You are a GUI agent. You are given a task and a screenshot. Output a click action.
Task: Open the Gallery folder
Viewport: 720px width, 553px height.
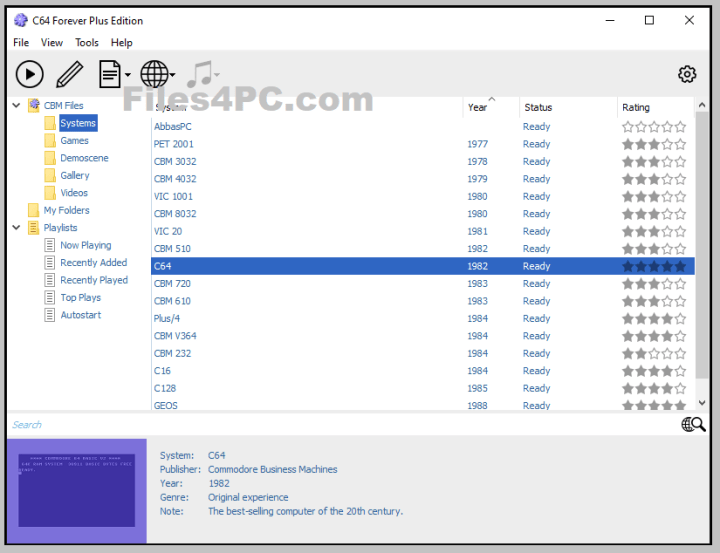tap(75, 175)
